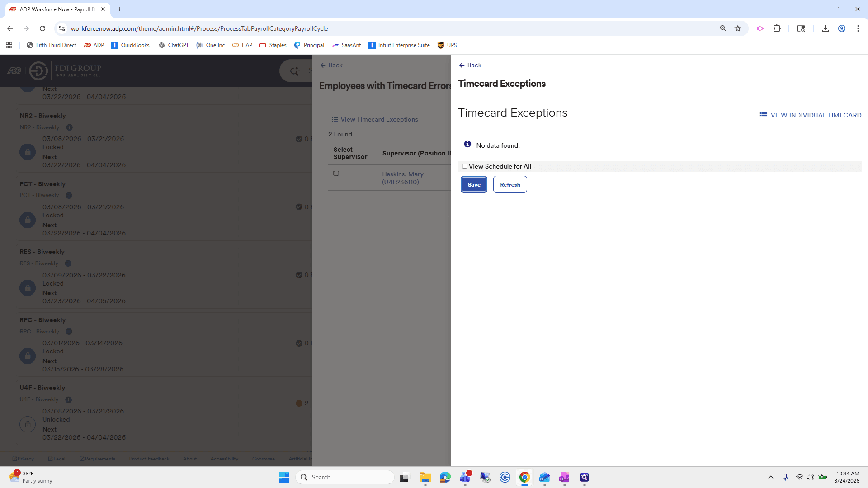Open the QuickBooks bookmark
Image resolution: width=868 pixels, height=488 pixels.
coord(130,45)
